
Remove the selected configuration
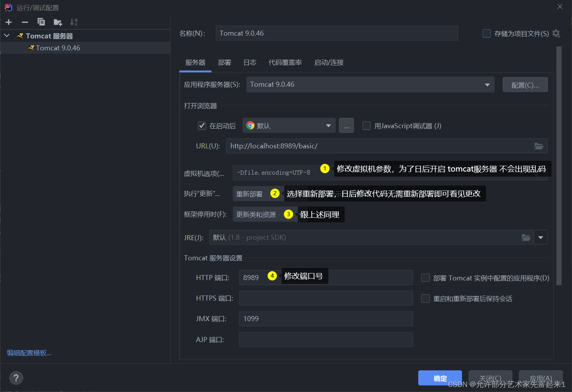[25, 22]
